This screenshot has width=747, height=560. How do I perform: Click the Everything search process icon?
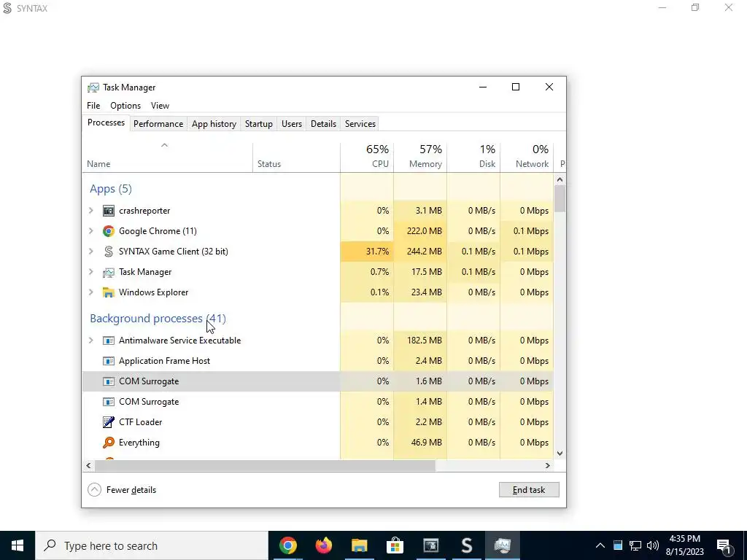(x=109, y=443)
